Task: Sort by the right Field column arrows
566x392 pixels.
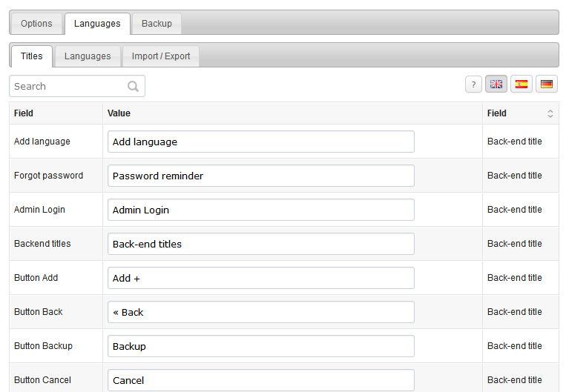Action: (550, 113)
